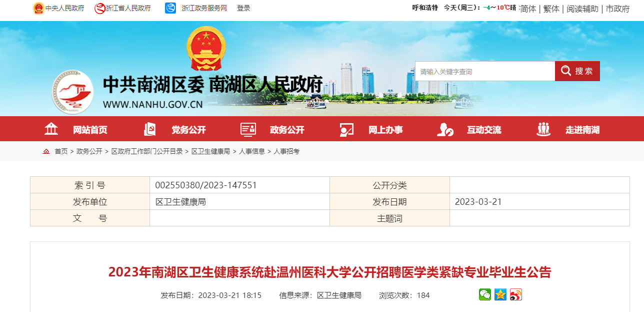
Task: Click the 网上办事 icon
Action: coord(346,130)
